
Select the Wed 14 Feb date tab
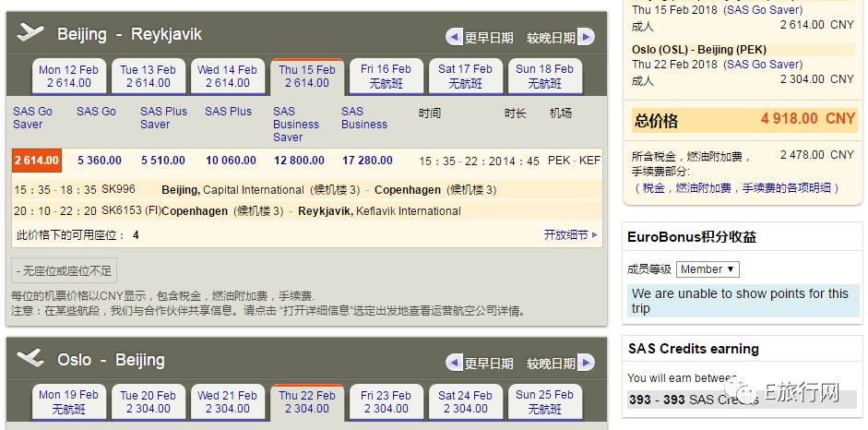click(x=228, y=77)
